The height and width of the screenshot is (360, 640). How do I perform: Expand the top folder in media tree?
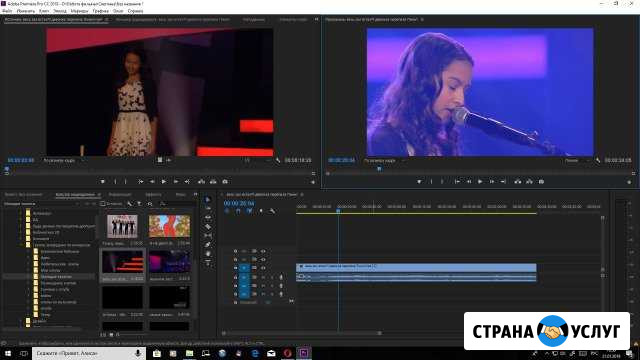tap(21, 213)
